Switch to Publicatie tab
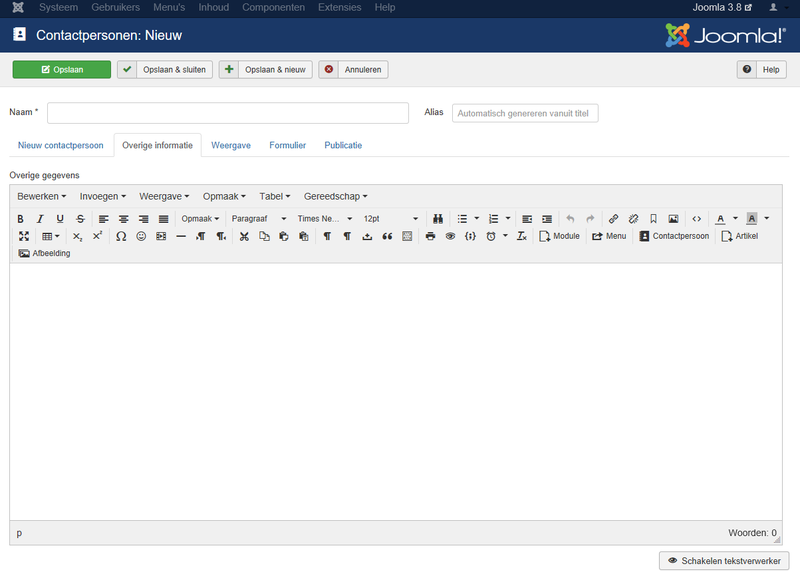 [343, 145]
